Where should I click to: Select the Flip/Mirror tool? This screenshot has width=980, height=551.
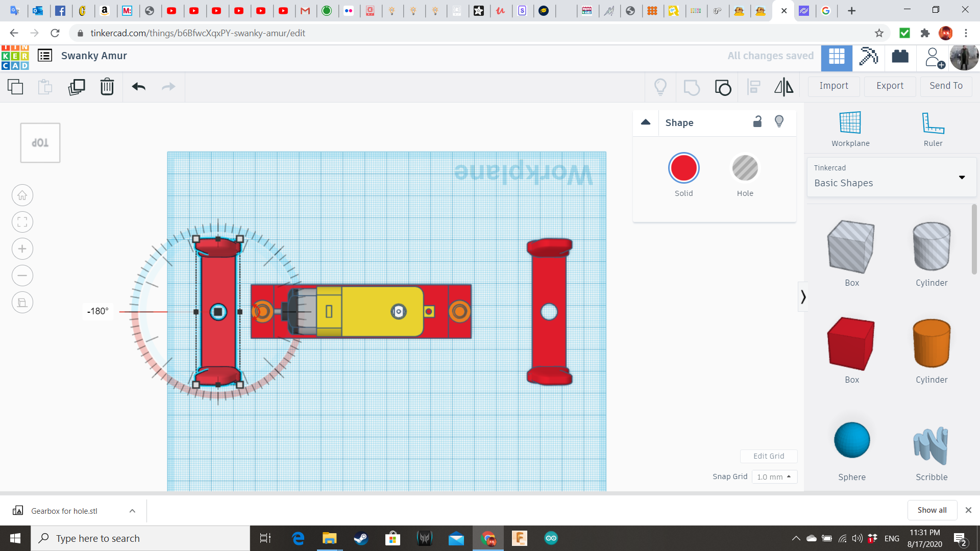[x=783, y=87]
